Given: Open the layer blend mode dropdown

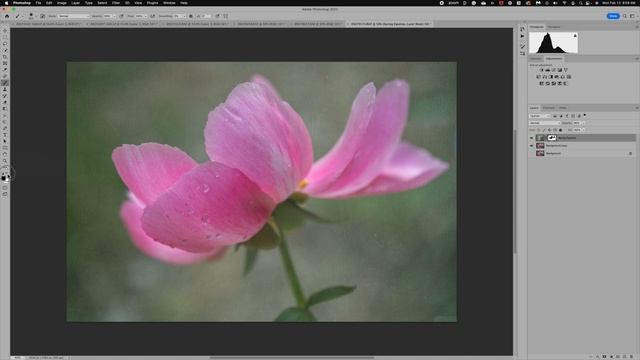Looking at the screenshot, I should tap(544, 123).
